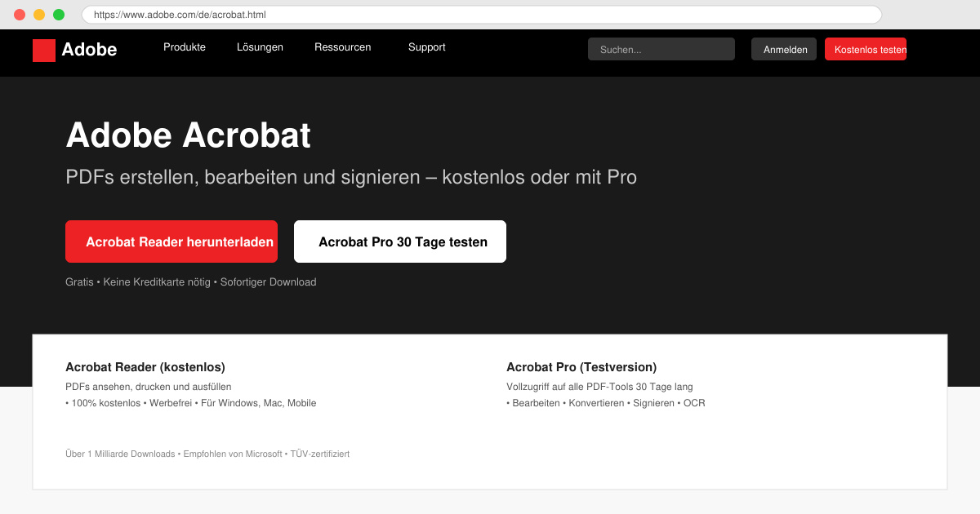Click the Adobe Acrobat page heading
The height and width of the screenshot is (514, 980).
[188, 135]
